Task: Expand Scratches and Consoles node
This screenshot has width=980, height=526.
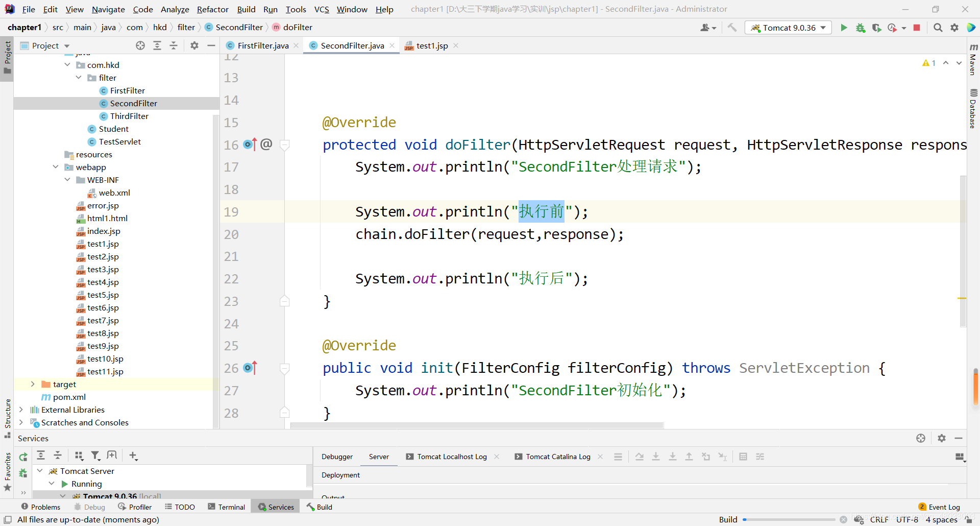Action: tap(21, 422)
